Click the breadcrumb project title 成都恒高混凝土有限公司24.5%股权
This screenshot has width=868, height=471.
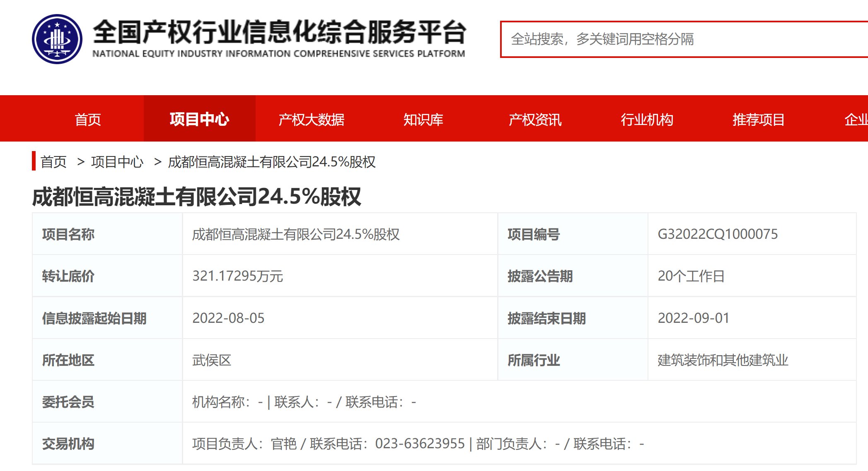(x=272, y=162)
